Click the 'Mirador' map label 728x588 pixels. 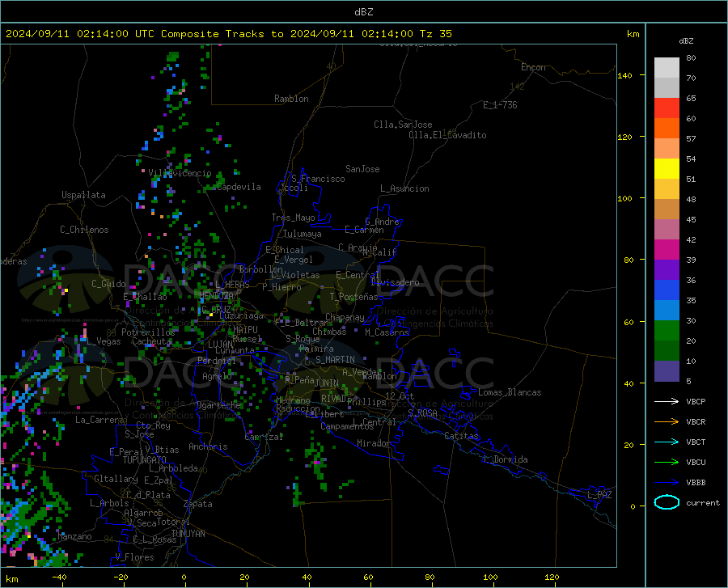coord(373,443)
